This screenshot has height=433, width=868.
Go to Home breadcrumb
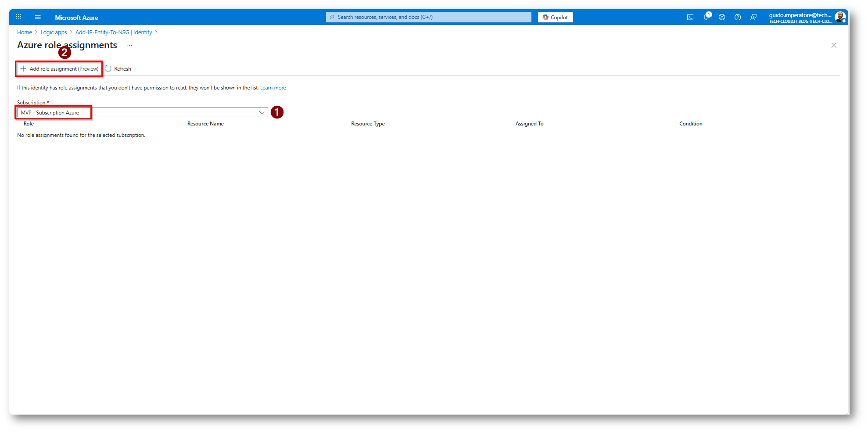click(25, 32)
